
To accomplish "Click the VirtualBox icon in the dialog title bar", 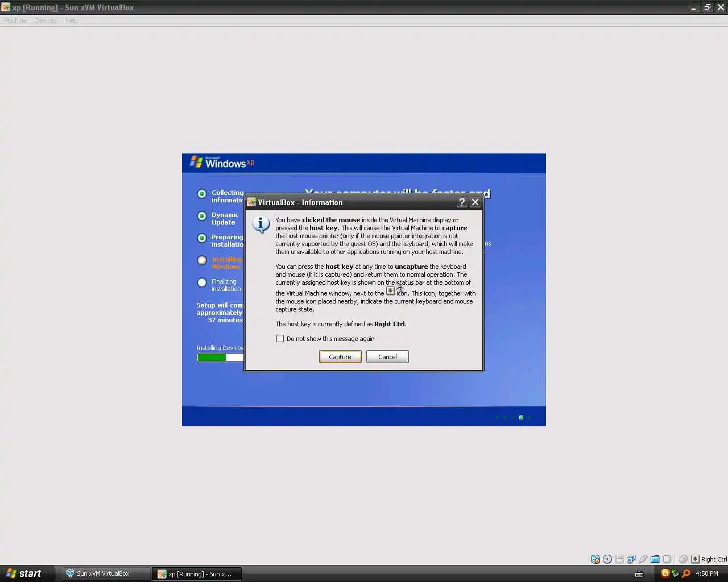I will point(251,202).
